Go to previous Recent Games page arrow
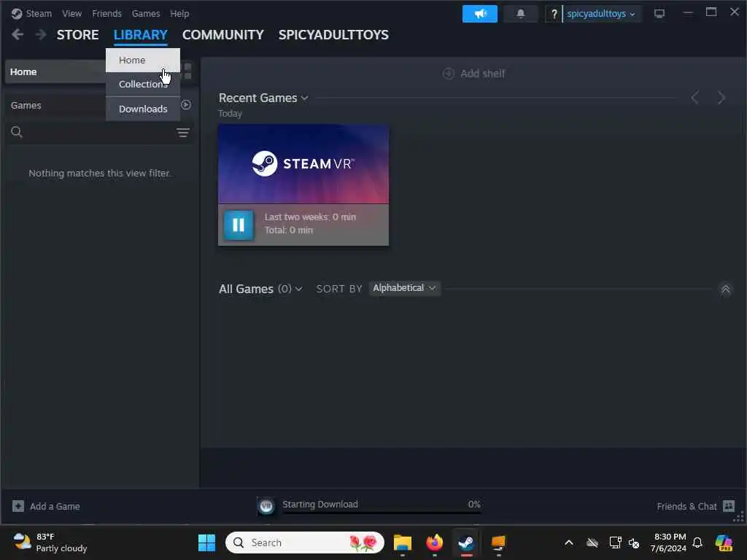The height and width of the screenshot is (560, 747). pyautogui.click(x=695, y=98)
